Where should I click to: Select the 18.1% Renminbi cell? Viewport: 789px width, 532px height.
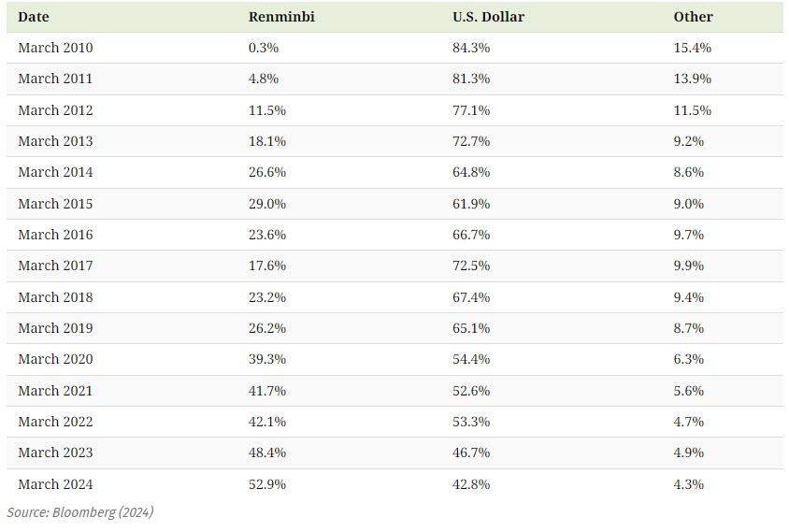(267, 141)
